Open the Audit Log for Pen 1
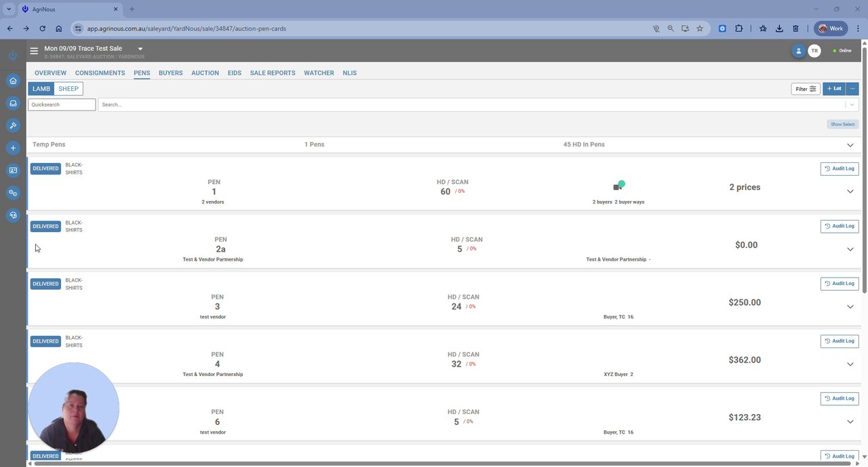Image resolution: width=868 pixels, height=467 pixels. click(x=840, y=168)
